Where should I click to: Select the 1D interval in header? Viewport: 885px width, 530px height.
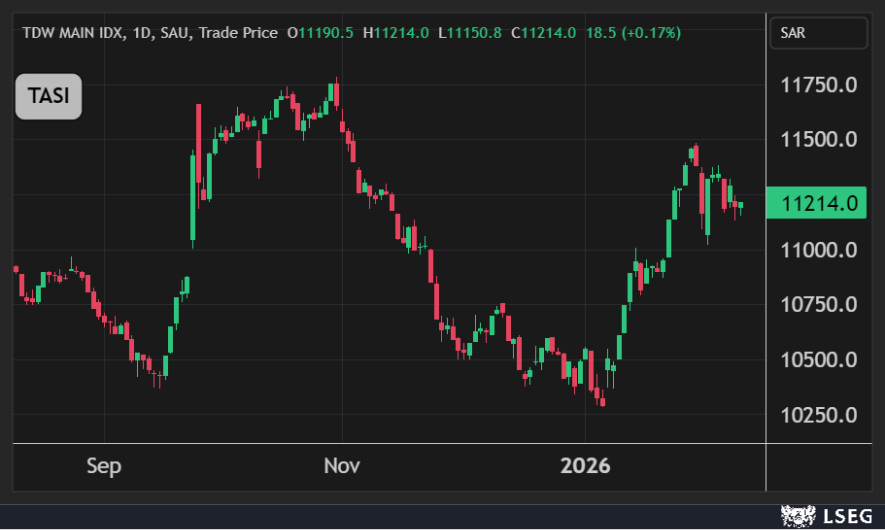[x=140, y=33]
